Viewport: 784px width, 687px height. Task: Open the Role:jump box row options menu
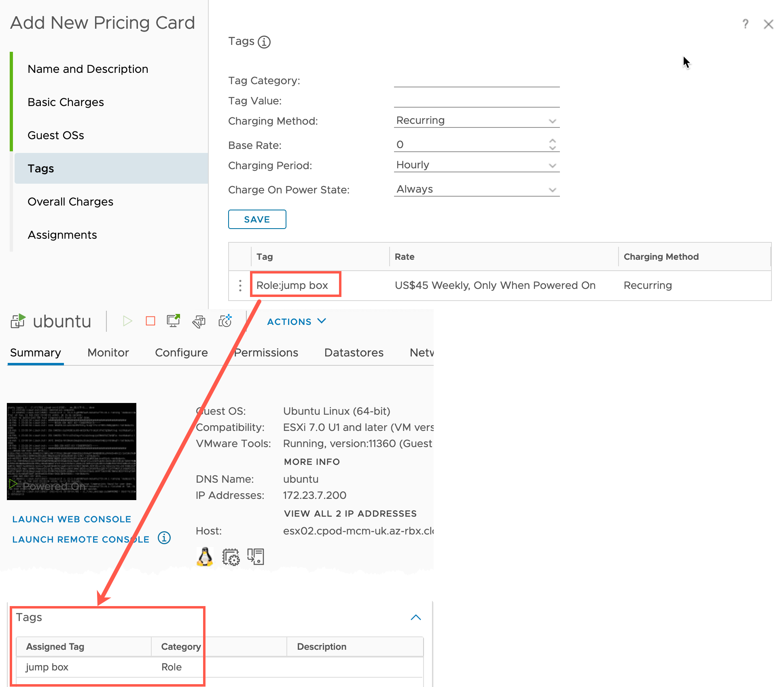click(240, 286)
